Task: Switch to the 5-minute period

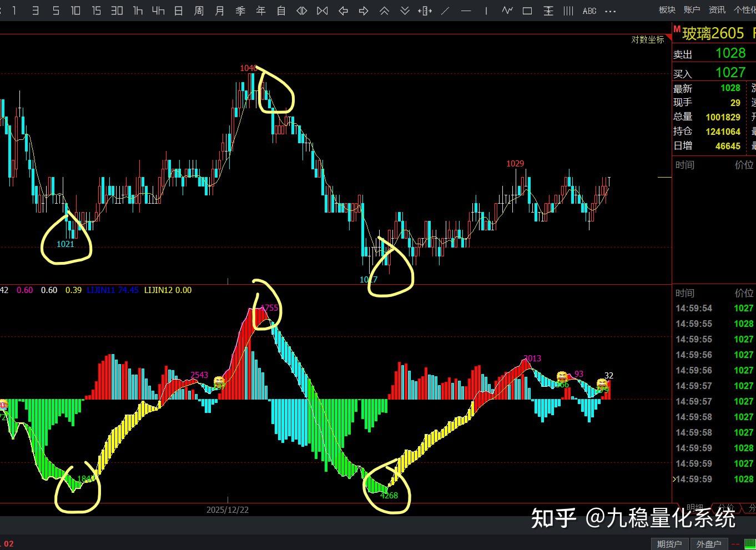Action: point(56,11)
